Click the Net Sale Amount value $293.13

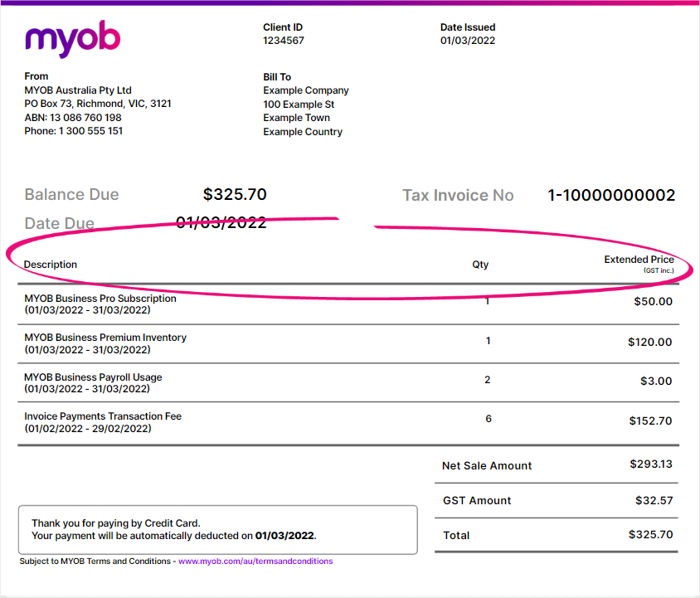click(651, 464)
